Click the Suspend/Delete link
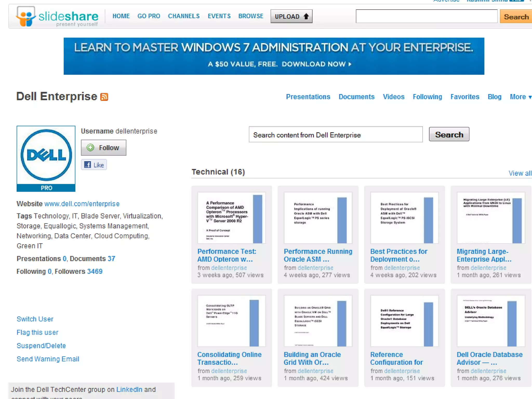 pos(41,346)
